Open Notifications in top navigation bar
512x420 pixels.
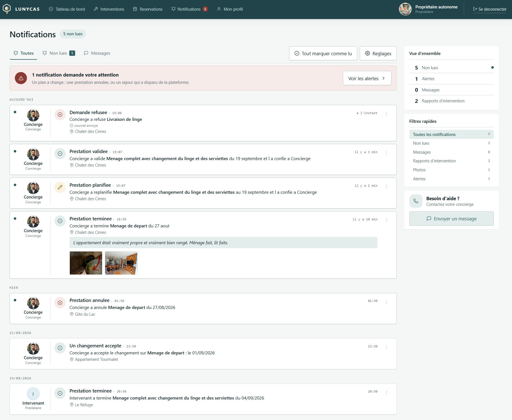[190, 9]
